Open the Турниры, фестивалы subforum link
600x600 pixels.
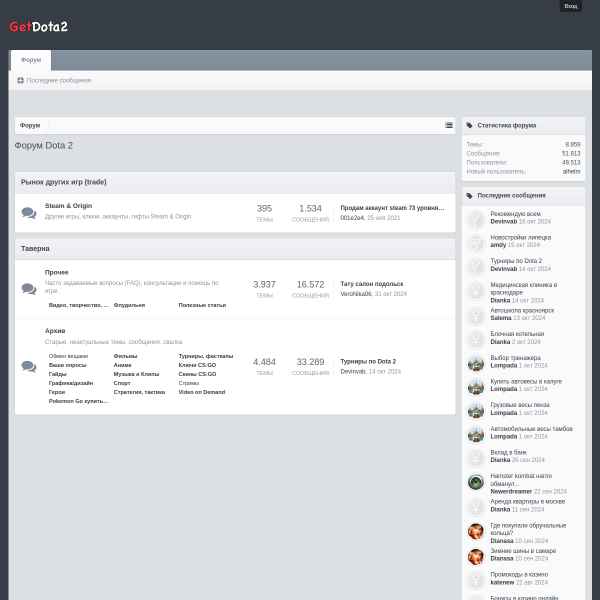(x=206, y=356)
